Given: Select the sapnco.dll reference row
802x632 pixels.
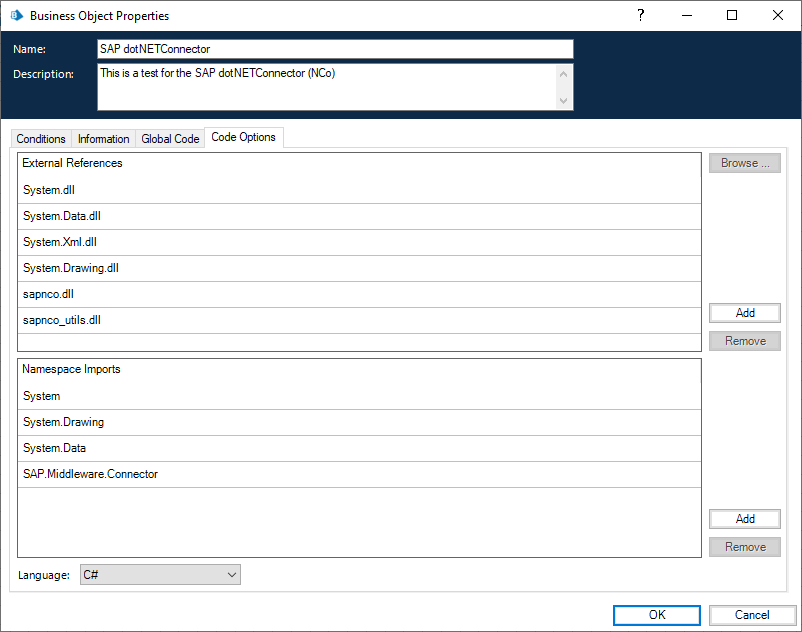Looking at the screenshot, I should point(358,294).
